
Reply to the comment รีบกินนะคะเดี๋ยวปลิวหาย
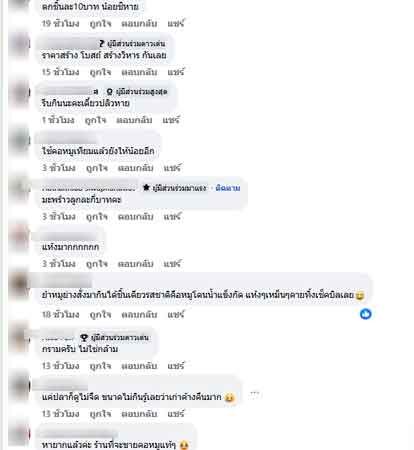coord(134,120)
